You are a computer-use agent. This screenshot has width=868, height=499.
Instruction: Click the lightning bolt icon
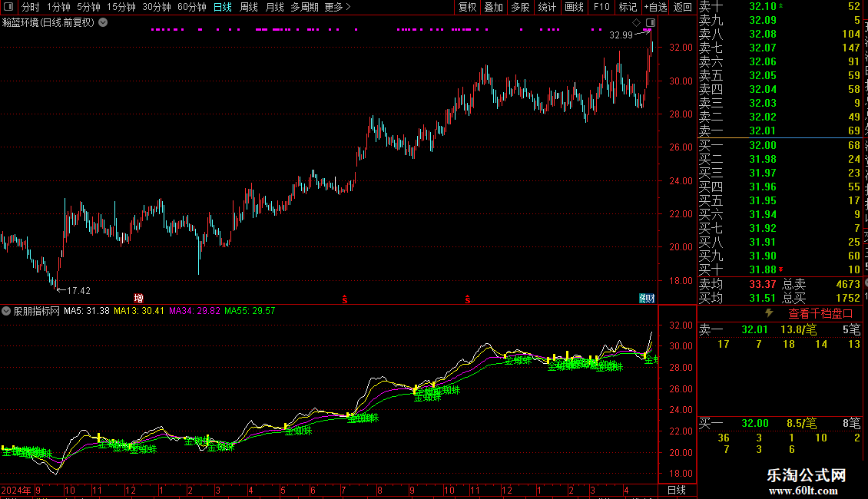pos(769,313)
